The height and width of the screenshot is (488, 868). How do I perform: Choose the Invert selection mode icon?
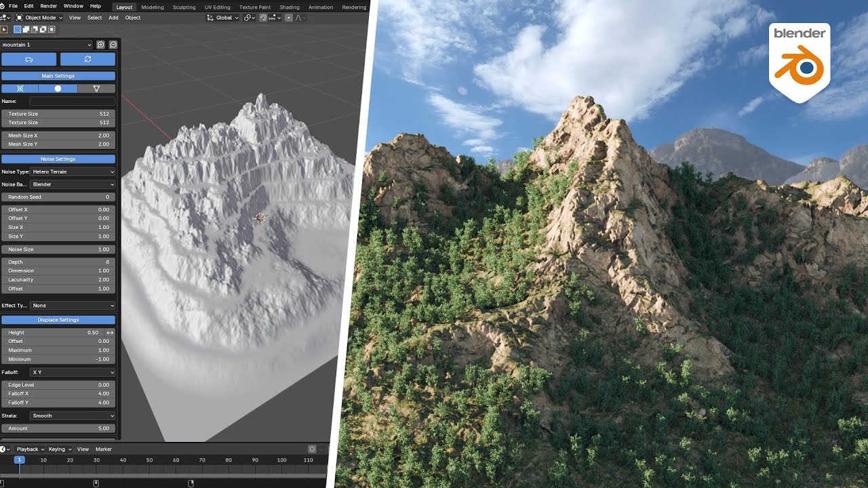[x=43, y=29]
